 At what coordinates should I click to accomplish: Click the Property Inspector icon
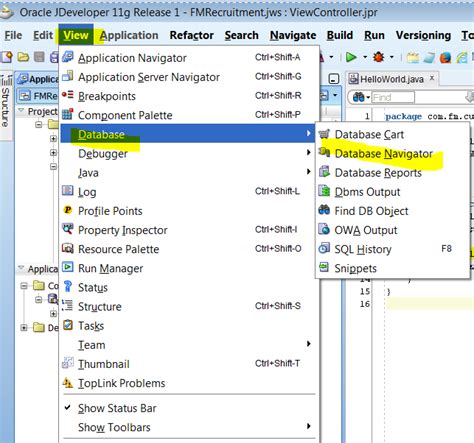tap(68, 229)
